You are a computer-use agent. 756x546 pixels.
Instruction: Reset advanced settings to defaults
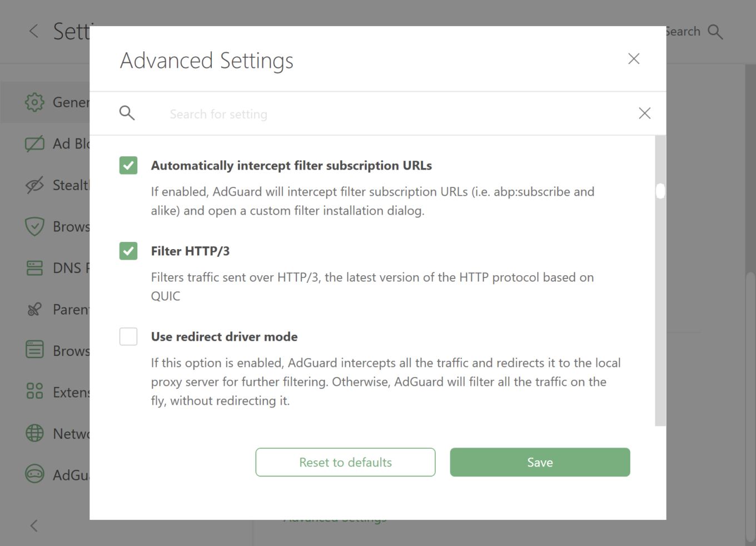pyautogui.click(x=345, y=462)
